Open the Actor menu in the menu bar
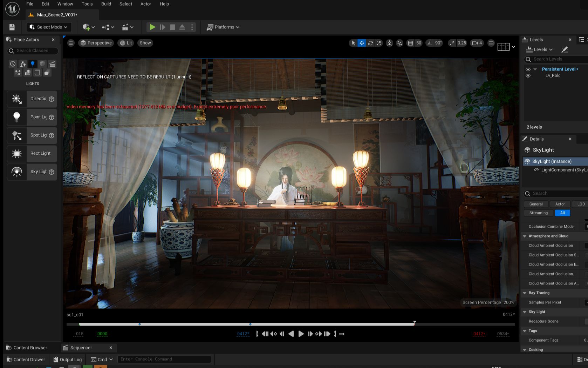Screen dimensions: 588x368 146,4
